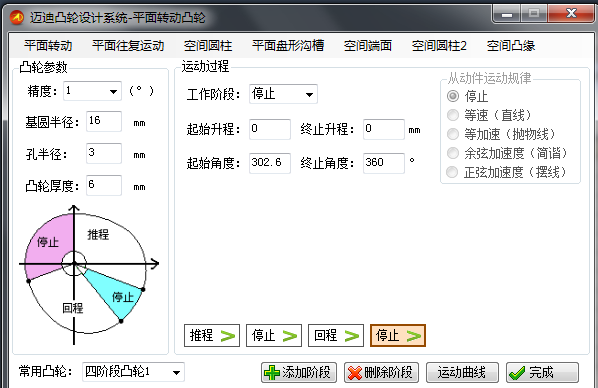Click the 终止升程 input field
The image size is (598, 388).
coord(384,129)
